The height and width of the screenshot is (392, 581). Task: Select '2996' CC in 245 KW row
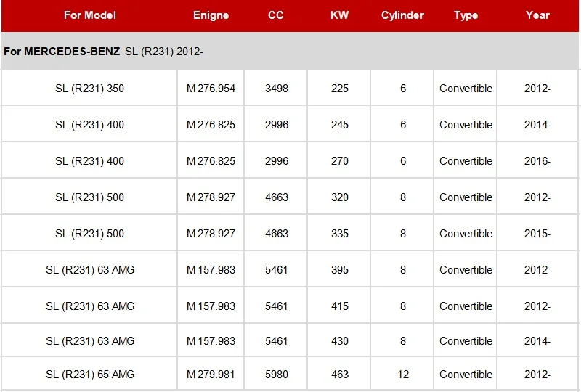277,125
